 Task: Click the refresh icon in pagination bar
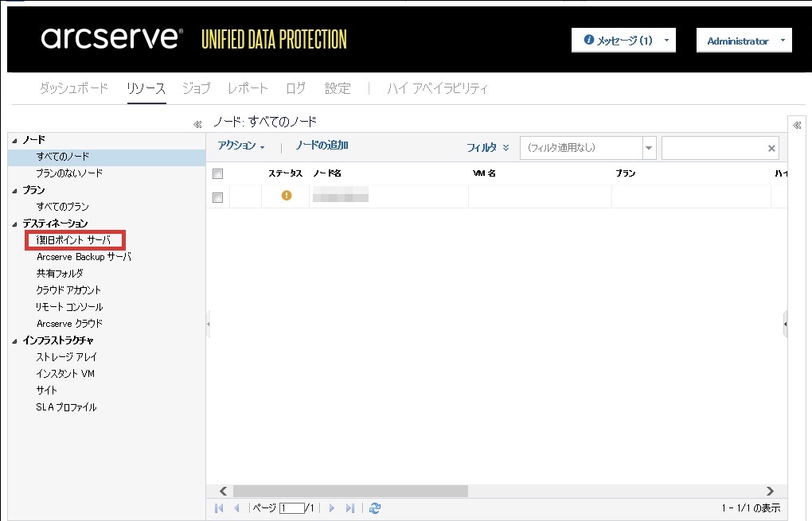[375, 508]
